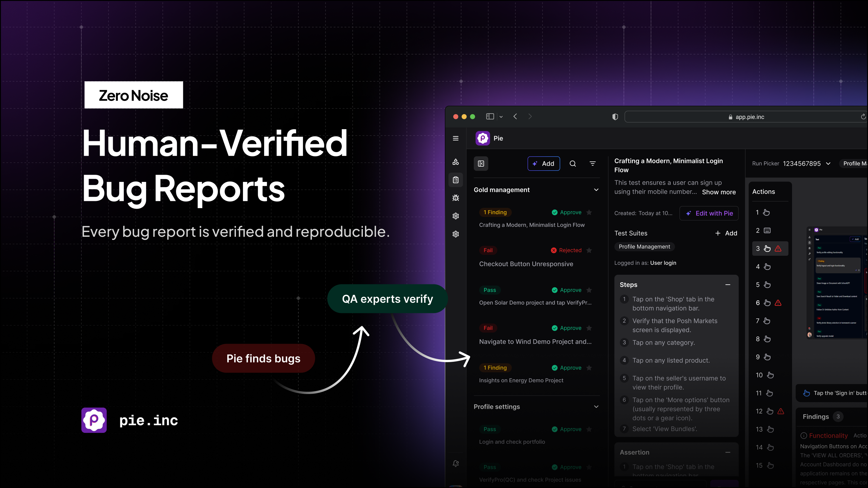Screen dimensions: 868x488
Task: Open the hamburger menu icon
Action: (456, 139)
